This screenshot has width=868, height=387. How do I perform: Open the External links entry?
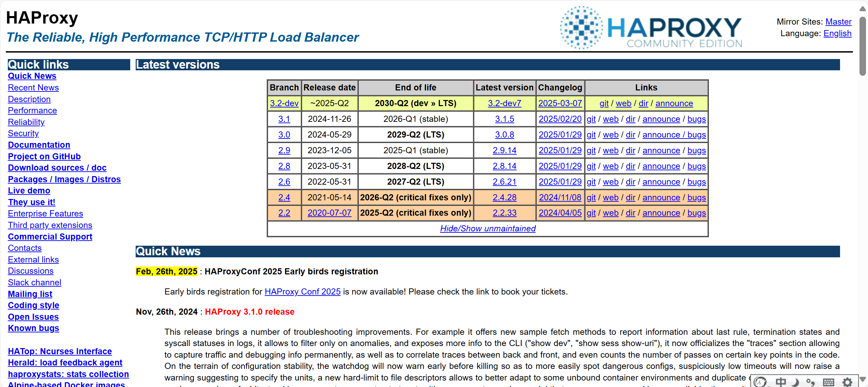point(33,260)
